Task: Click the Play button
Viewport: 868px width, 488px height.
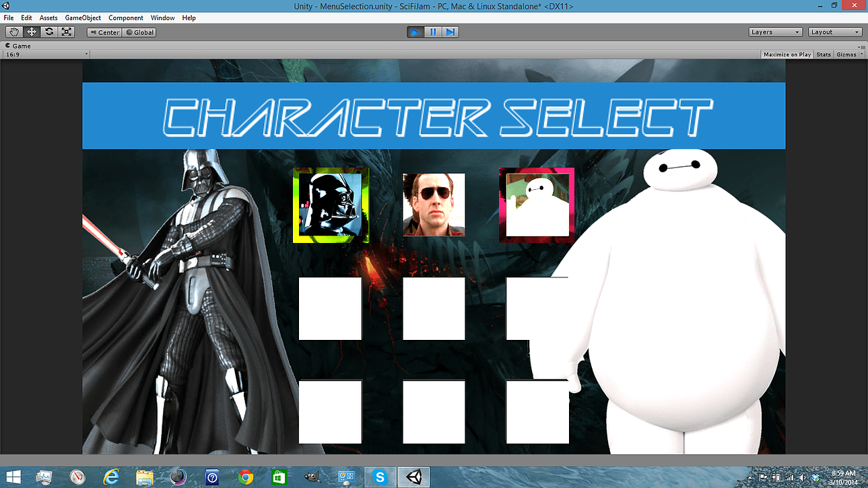Action: point(415,32)
